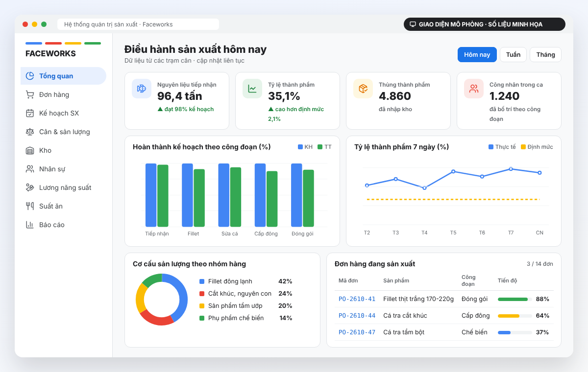This screenshot has width=588, height=372.
Task: Click the Lương năng suất coins icon
Action: (x=30, y=187)
